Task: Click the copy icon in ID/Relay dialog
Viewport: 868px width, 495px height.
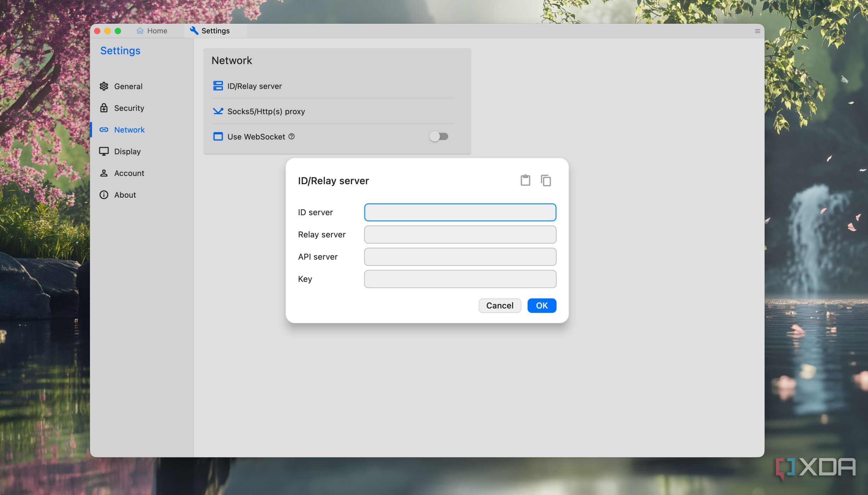Action: coord(546,180)
